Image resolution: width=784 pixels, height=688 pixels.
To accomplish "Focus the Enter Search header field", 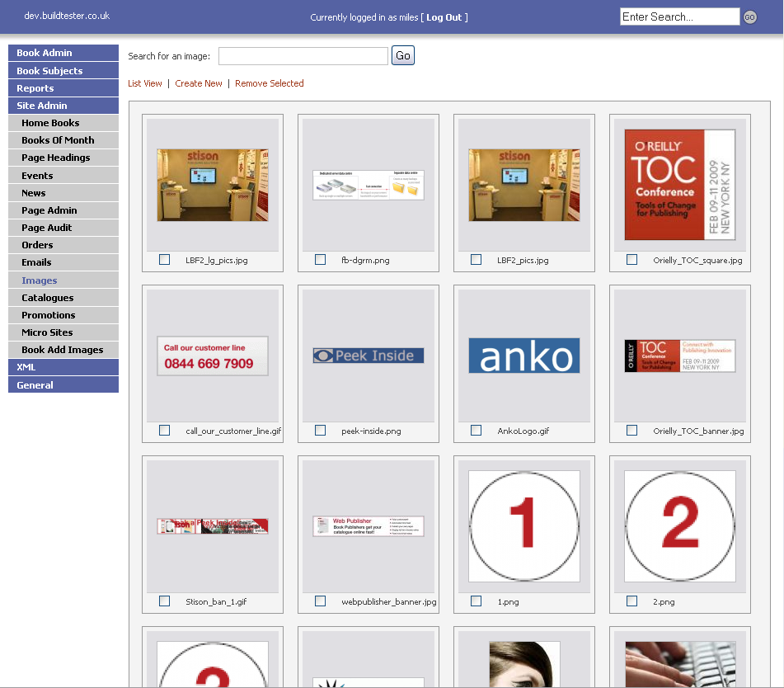I will [x=679, y=16].
